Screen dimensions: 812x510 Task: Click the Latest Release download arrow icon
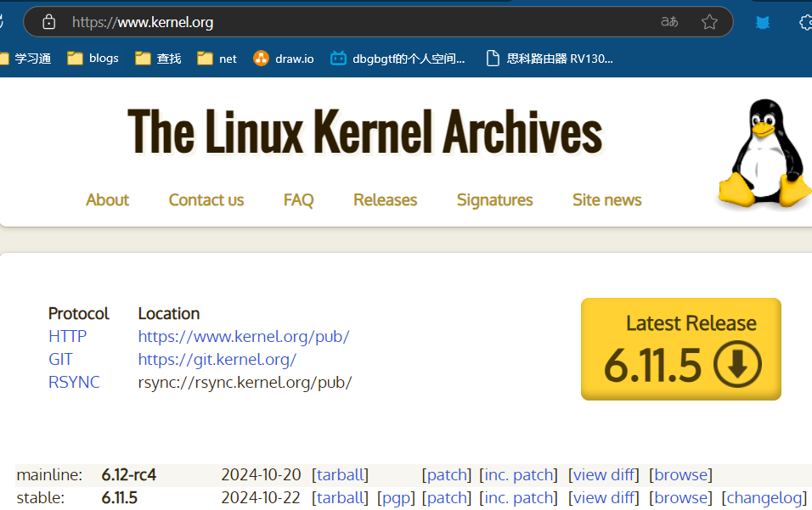(x=737, y=364)
